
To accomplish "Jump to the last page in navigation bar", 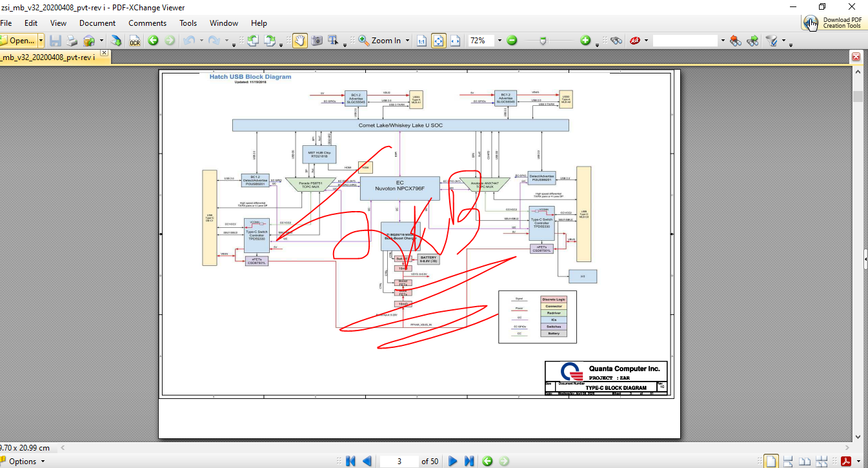I will click(x=469, y=461).
